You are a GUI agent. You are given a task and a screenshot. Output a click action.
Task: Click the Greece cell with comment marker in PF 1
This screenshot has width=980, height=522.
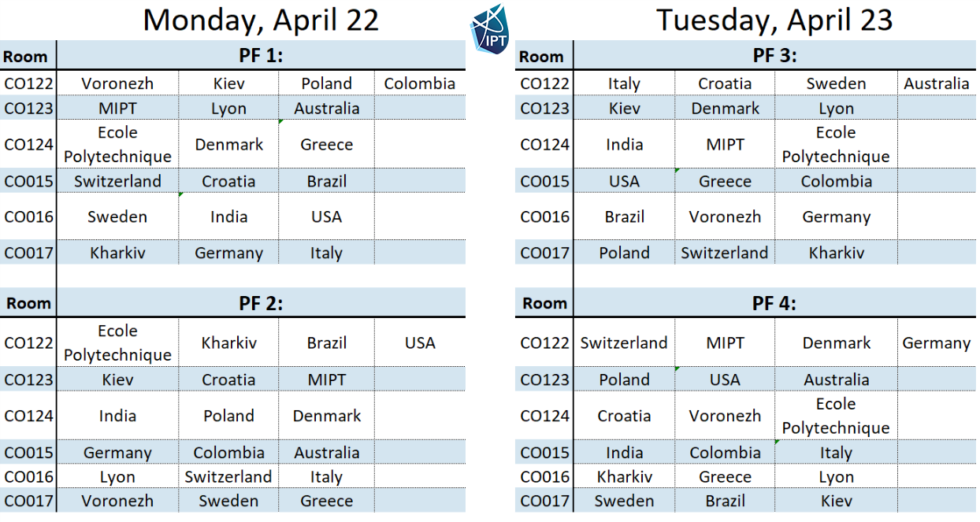[x=326, y=144]
